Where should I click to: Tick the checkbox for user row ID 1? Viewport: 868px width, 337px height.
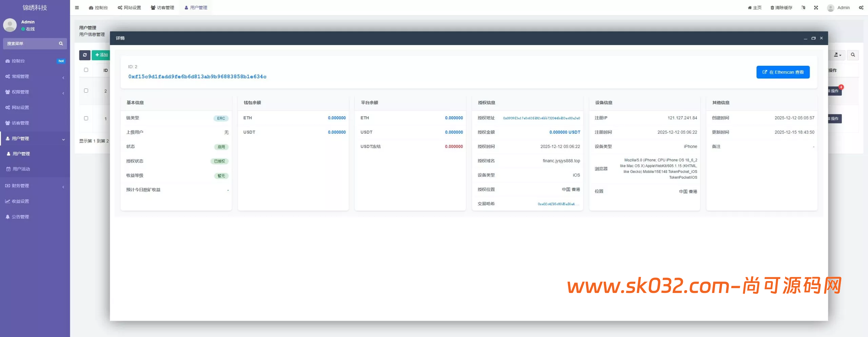(x=86, y=118)
